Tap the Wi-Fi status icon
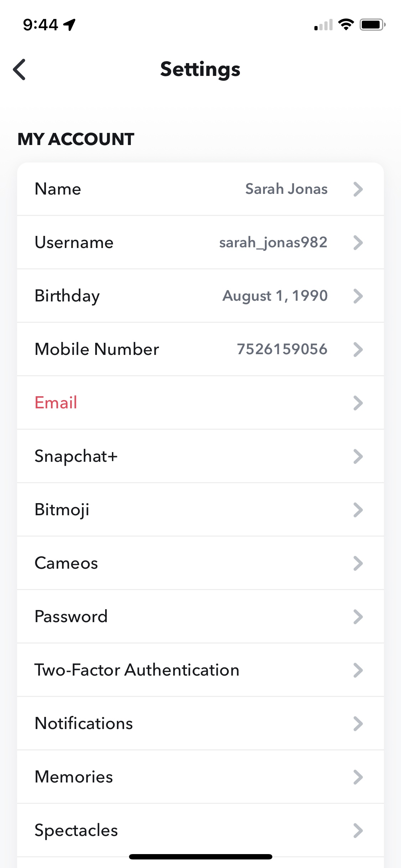The height and width of the screenshot is (868, 401). pos(345,25)
